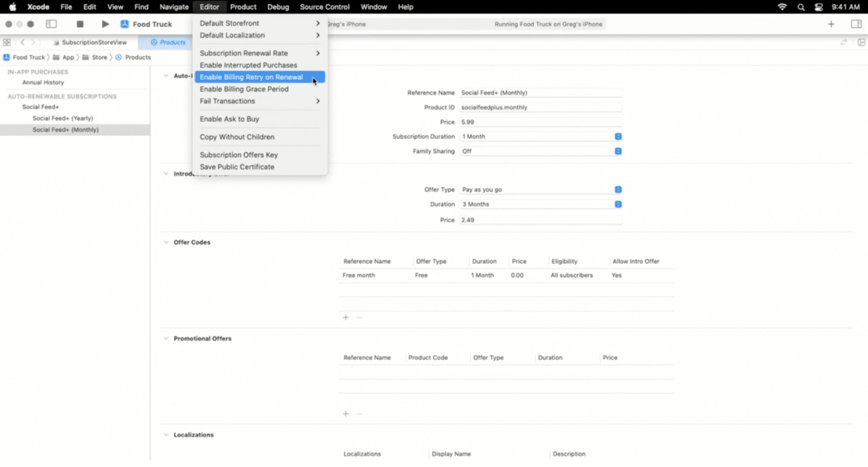
Task: Select the Free month offer code row
Action: tap(506, 275)
